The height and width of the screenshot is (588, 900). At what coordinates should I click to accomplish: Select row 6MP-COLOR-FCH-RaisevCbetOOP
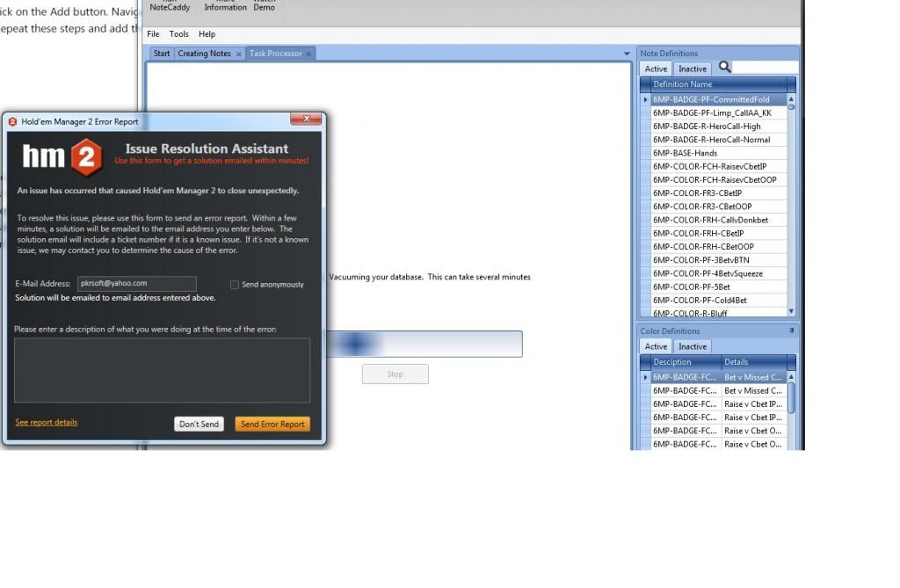(719, 179)
